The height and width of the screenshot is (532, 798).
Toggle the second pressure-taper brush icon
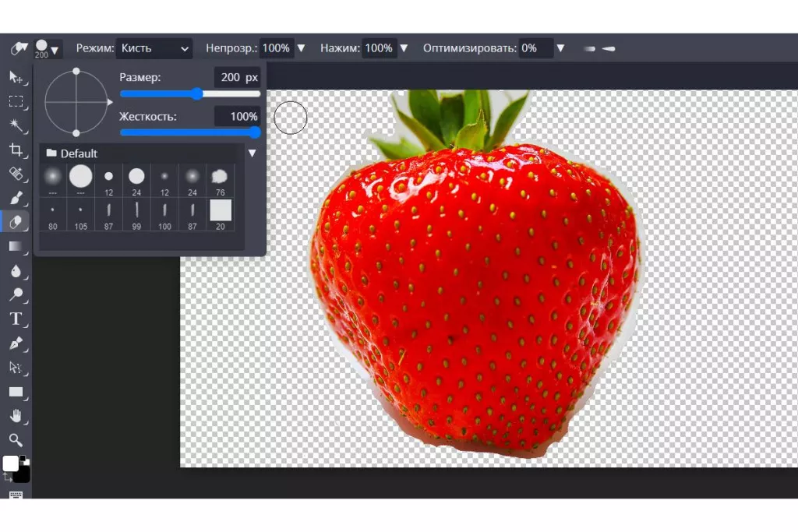609,49
